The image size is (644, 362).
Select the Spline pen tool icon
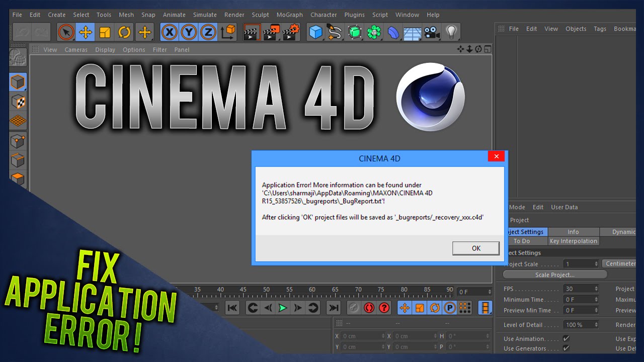pos(335,33)
